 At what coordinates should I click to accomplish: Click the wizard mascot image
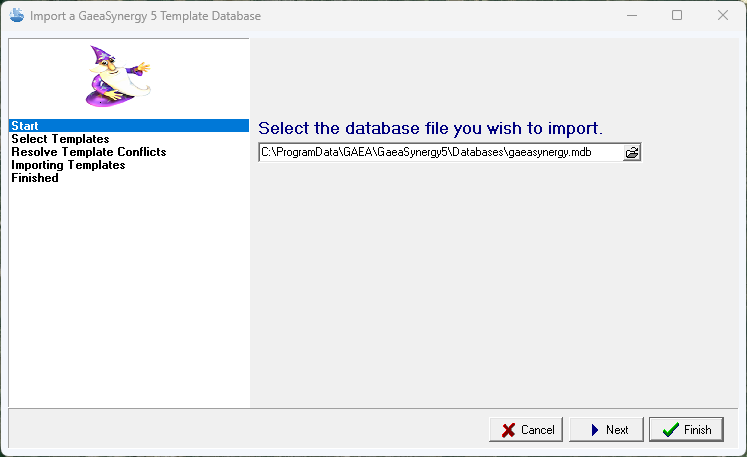[117, 76]
